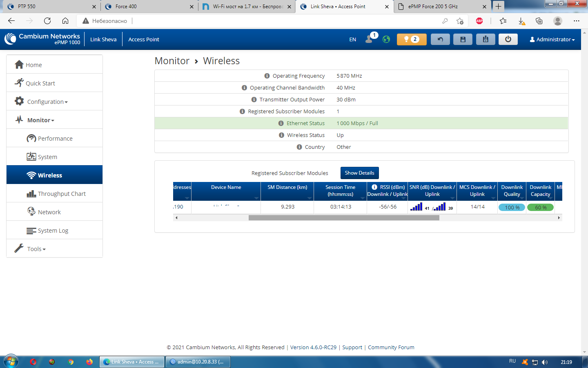
Task: Click the Downlink Capacity 60 % bar
Action: (541, 207)
